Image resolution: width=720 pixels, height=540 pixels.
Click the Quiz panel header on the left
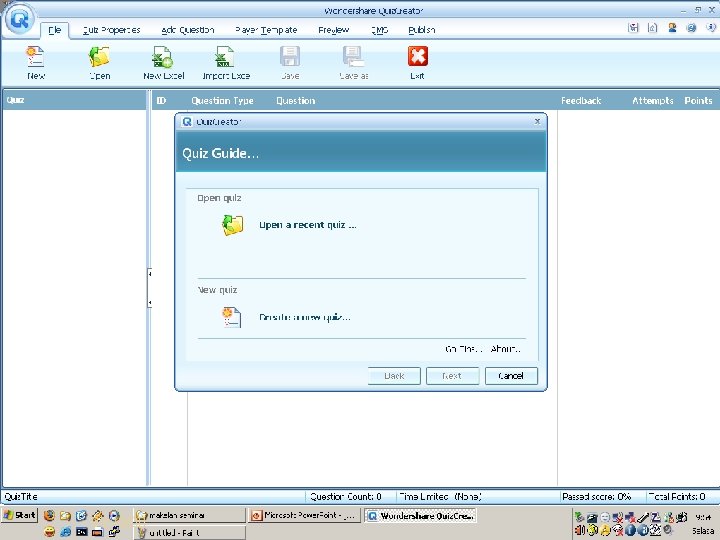[x=74, y=100]
